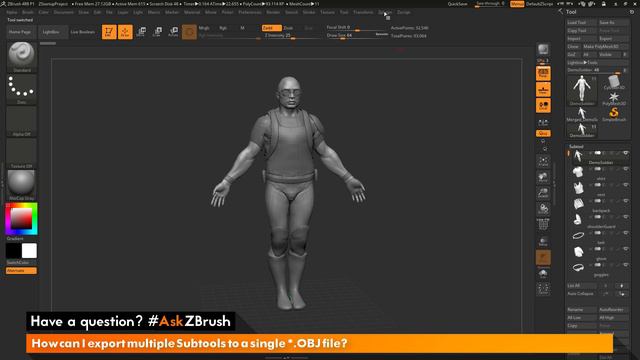Click the Edit mode button
This screenshot has width=640, height=360.
(109, 32)
